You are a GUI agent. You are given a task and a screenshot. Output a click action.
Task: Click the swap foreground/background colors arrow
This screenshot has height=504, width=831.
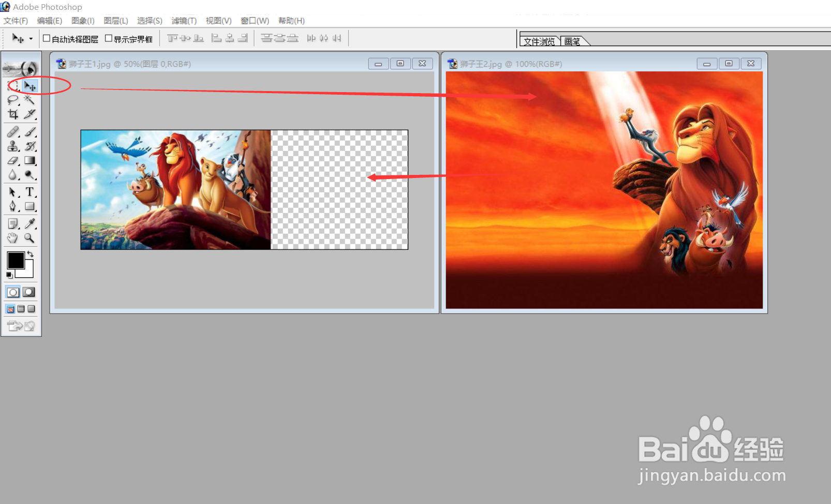[x=31, y=254]
